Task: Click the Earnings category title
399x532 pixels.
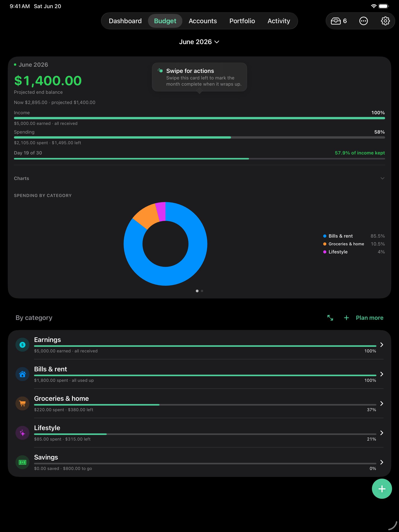Action: click(47, 340)
